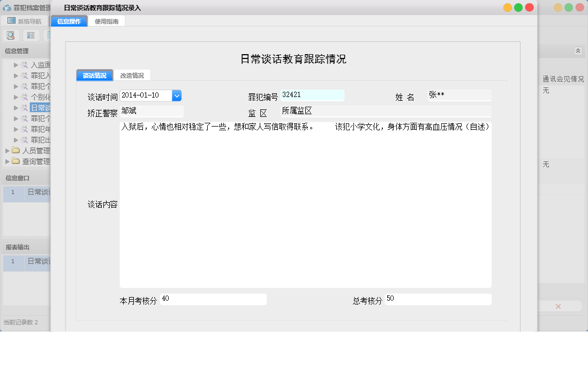Switch to the 使用指南 tab

tap(107, 21)
